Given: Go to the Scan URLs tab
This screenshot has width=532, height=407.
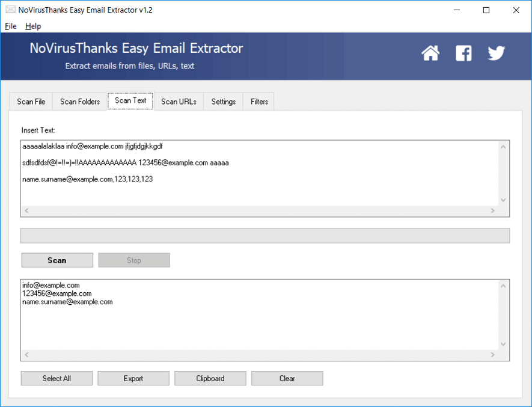Looking at the screenshot, I should tap(179, 102).
